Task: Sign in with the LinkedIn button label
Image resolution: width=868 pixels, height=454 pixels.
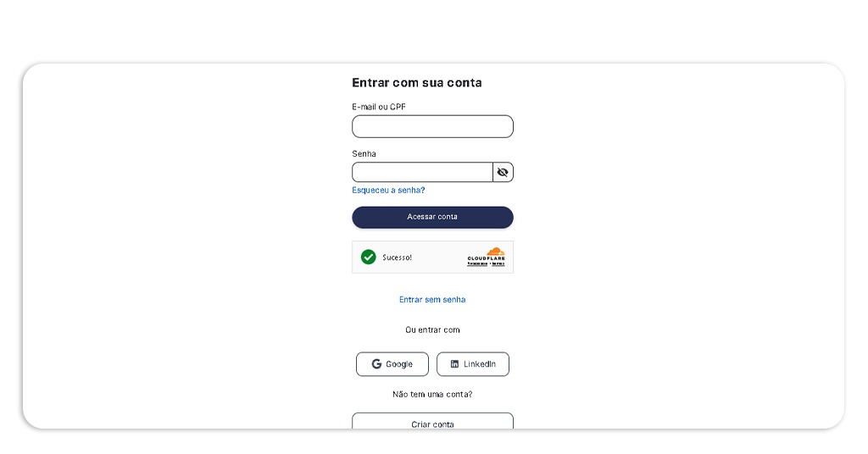Action: pos(480,364)
